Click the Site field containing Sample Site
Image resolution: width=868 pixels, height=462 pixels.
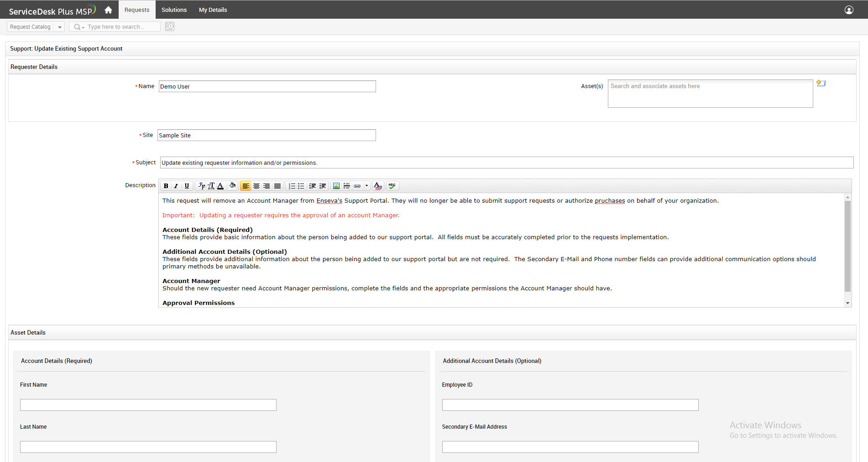coord(267,135)
